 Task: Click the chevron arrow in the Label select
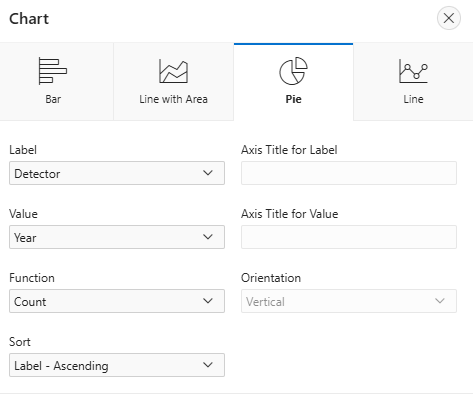click(208, 173)
